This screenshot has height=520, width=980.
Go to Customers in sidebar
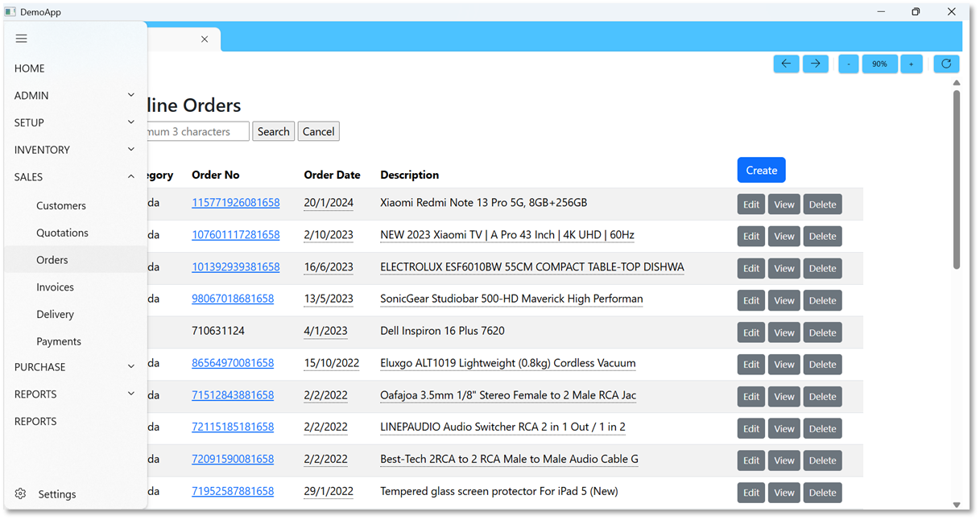coord(60,206)
